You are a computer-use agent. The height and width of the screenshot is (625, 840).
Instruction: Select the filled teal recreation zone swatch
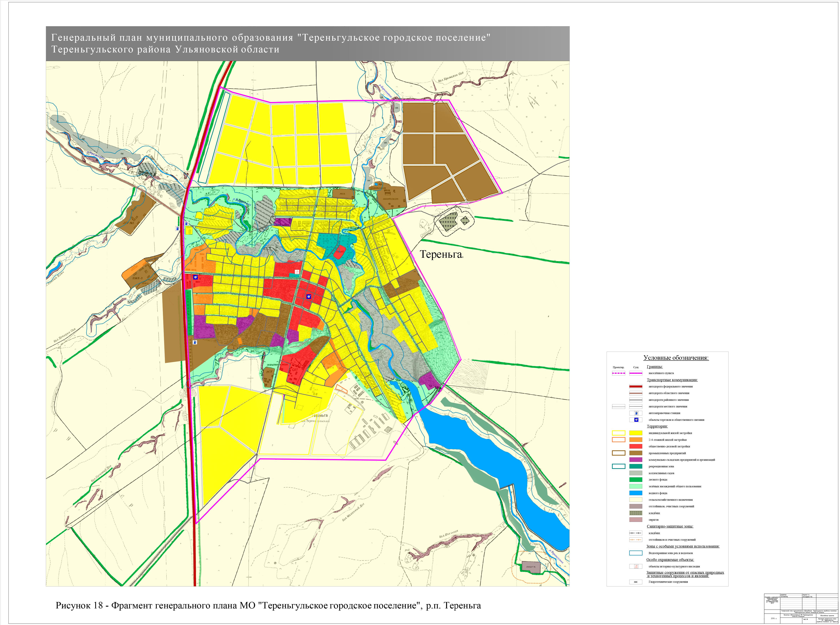[x=636, y=466]
